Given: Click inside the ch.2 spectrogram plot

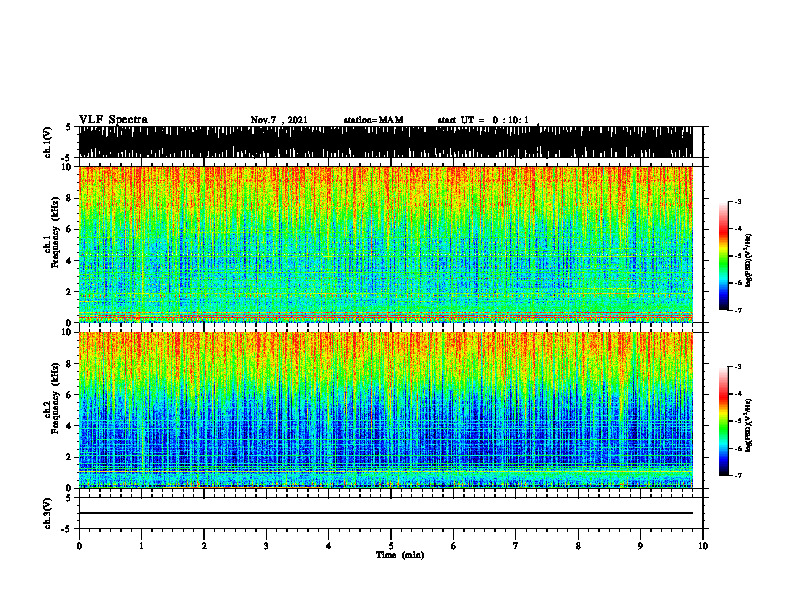Looking at the screenshot, I should click(385, 410).
